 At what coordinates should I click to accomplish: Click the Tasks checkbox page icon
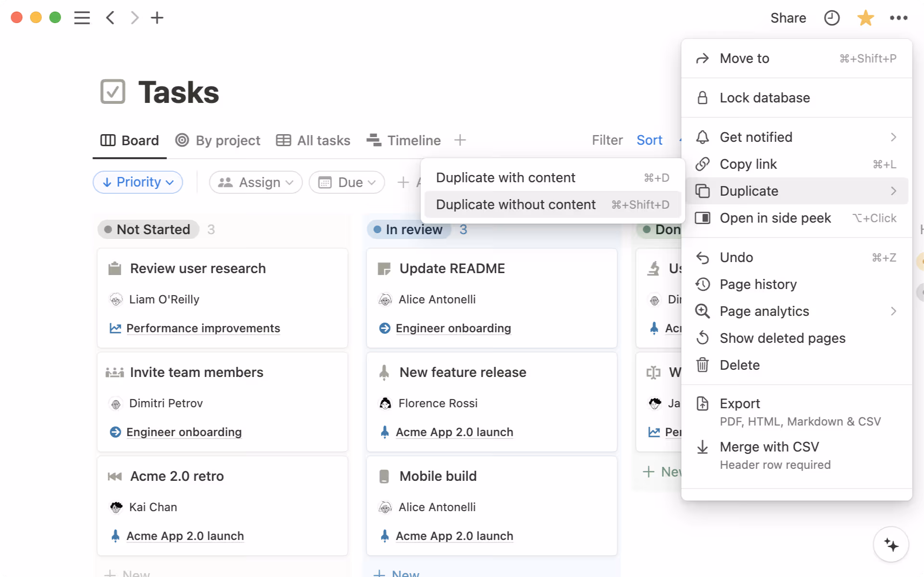click(x=113, y=92)
